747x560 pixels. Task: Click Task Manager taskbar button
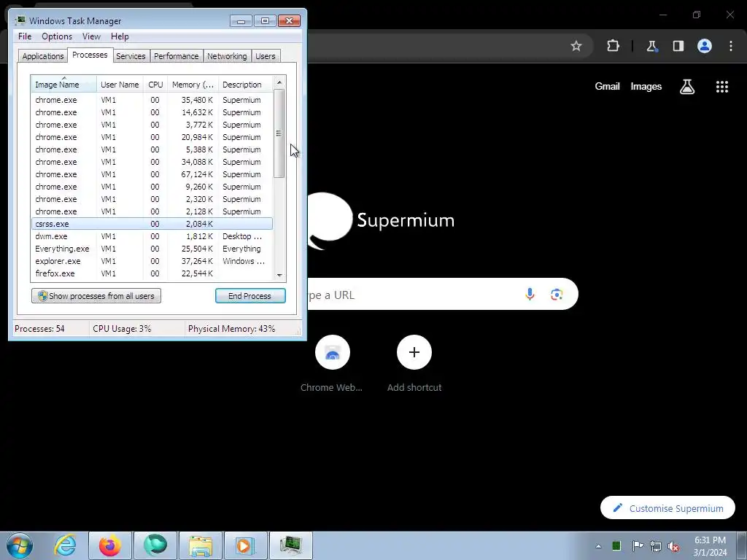coord(291,545)
